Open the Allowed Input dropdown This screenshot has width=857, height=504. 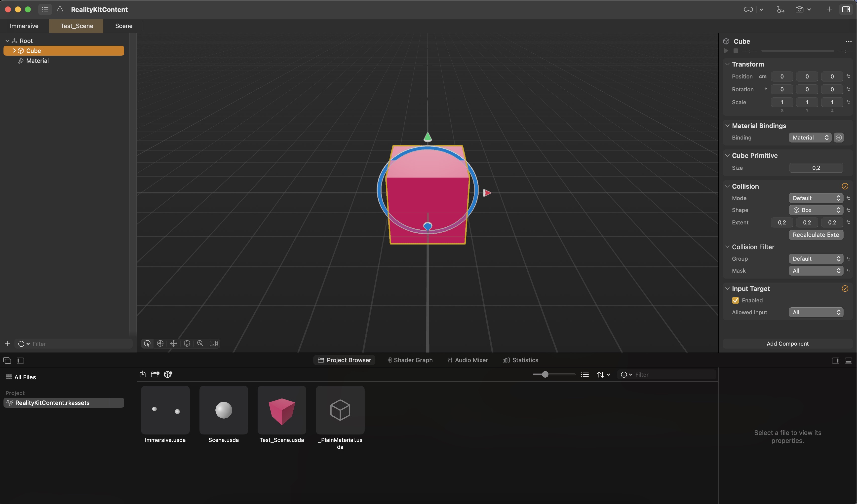coord(816,312)
